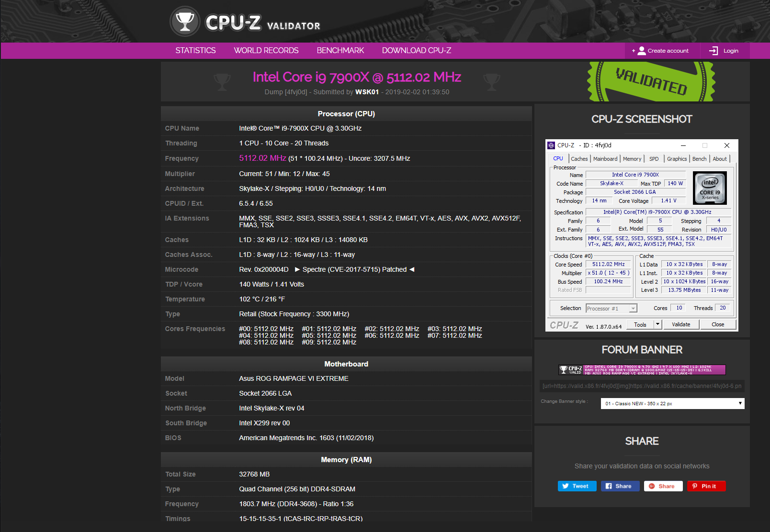This screenshot has height=532, width=770.
Task: Click the Asus ROG RAMPAGE VI EXTREME text
Action: pos(294,378)
